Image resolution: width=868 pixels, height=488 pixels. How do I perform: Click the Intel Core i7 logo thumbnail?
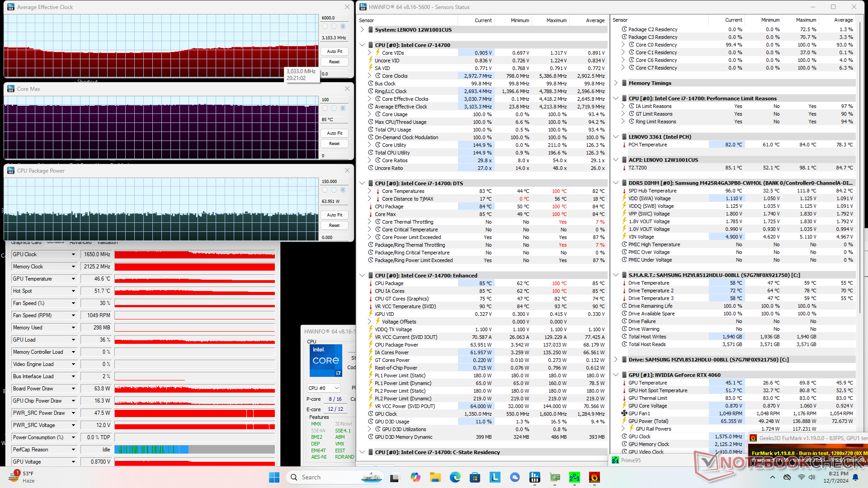point(325,361)
